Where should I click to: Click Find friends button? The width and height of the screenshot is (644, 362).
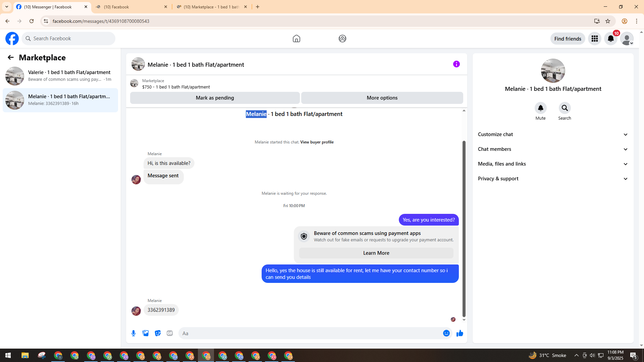pos(568,39)
